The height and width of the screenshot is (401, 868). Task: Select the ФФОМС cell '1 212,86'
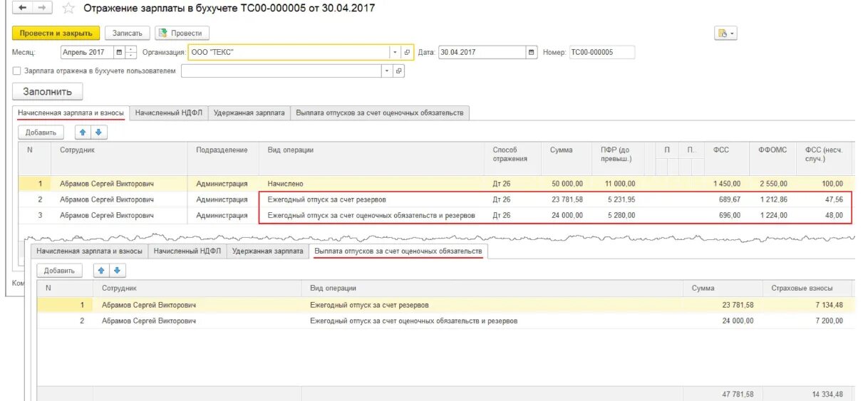pyautogui.click(x=774, y=199)
